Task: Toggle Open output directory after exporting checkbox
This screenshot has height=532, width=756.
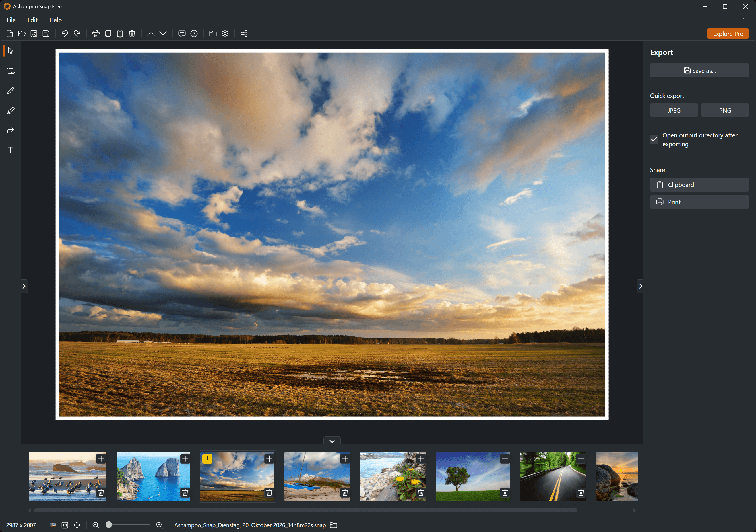Action: (654, 139)
